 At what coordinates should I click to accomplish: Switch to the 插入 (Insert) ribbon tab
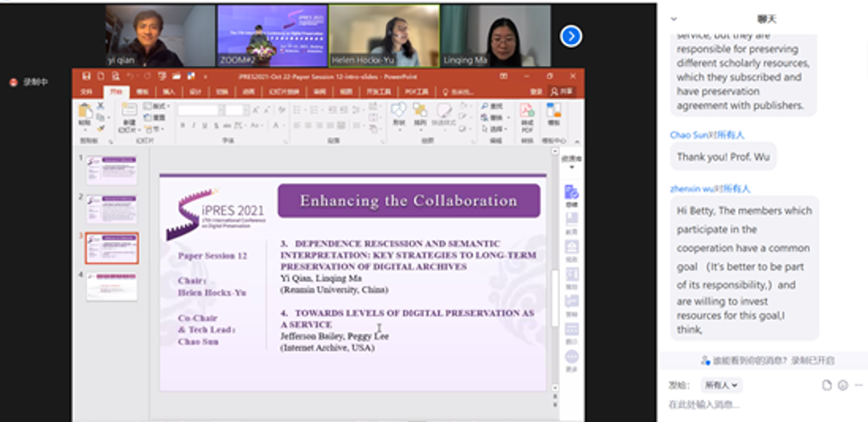coord(169,92)
